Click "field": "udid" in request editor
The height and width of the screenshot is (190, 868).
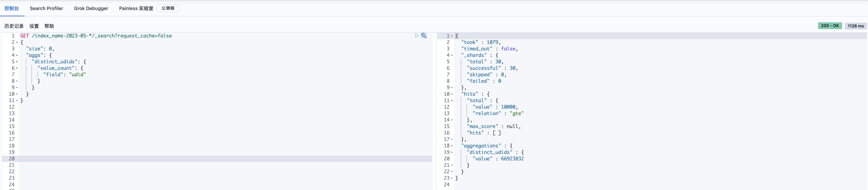[x=65, y=75]
